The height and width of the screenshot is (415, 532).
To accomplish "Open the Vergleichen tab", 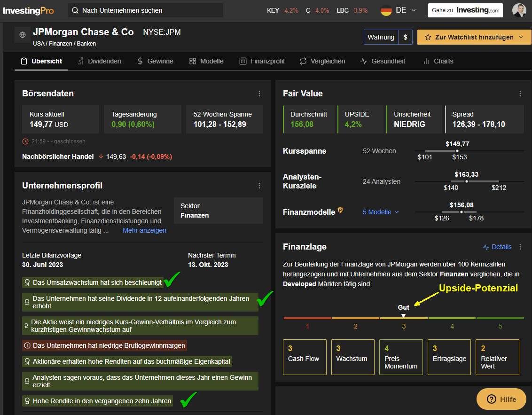I will [322, 62].
